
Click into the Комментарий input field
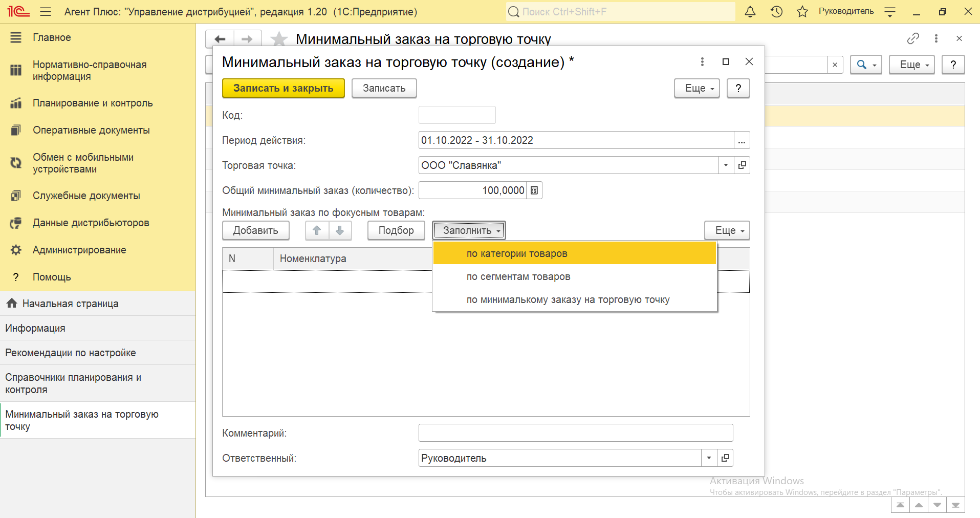[x=575, y=433]
